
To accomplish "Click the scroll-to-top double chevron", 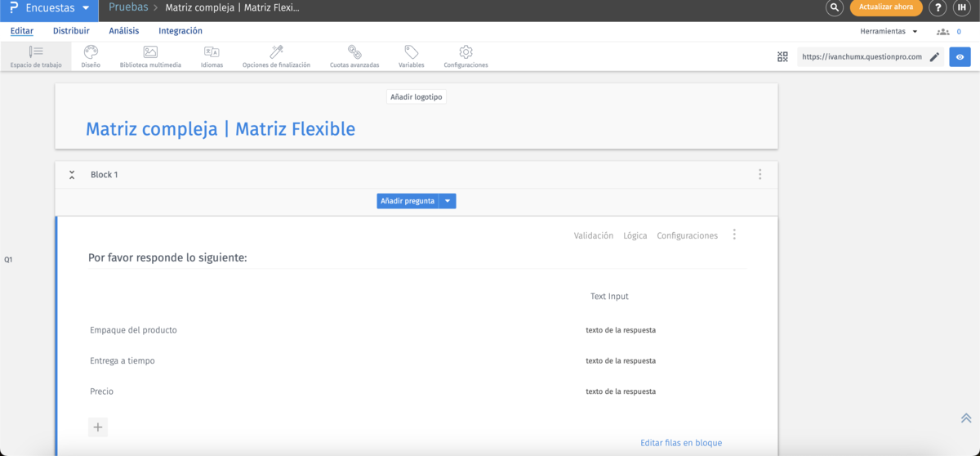I will point(966,418).
